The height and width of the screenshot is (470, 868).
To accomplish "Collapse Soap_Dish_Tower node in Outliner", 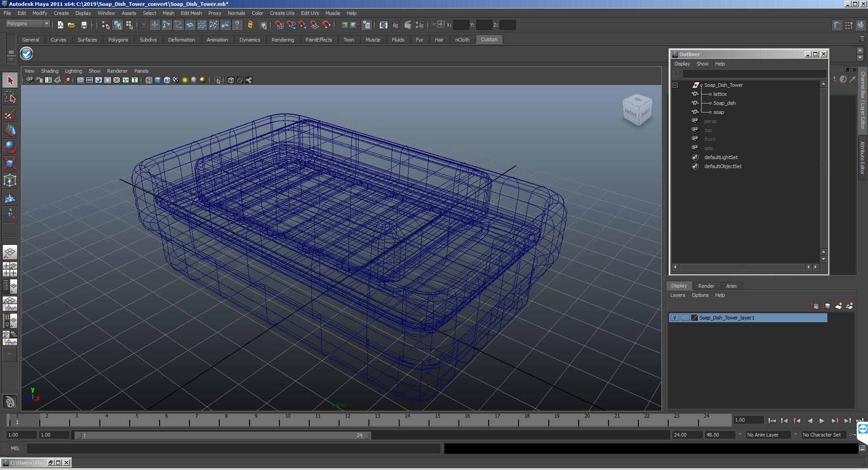I will 675,85.
